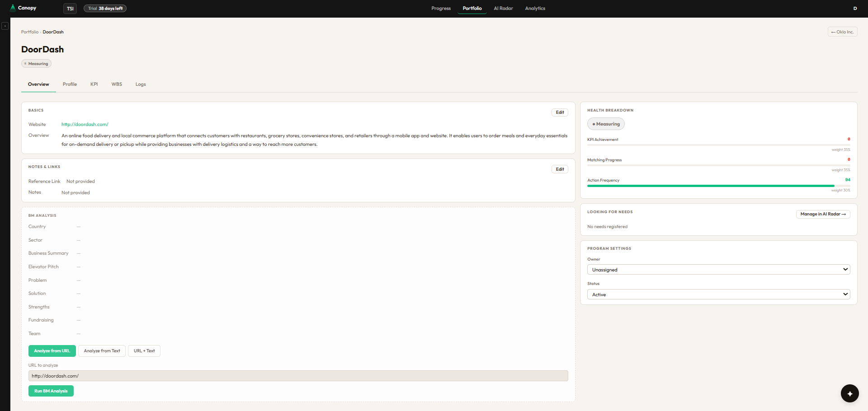Click the Action Frequency progress bar
This screenshot has height=411, width=868.
tap(719, 186)
